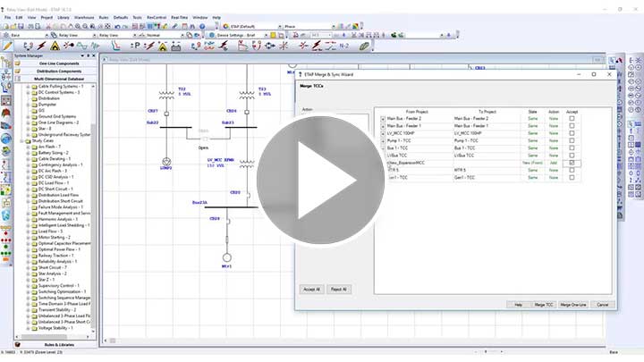
Task: Expand the LV_MCC 100HP row in wizard
Action: (383, 134)
